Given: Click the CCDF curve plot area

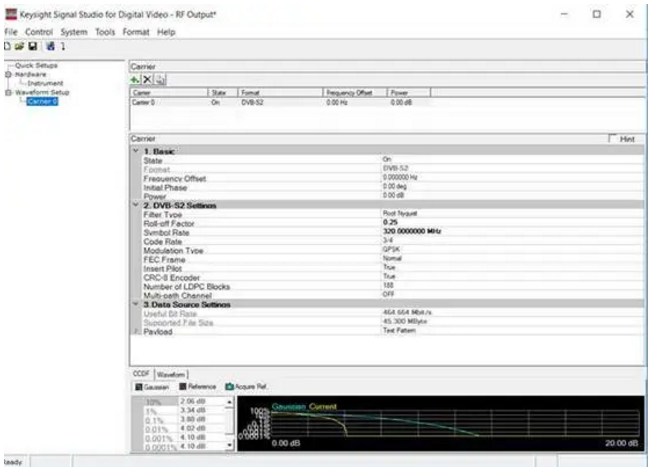Looking at the screenshot, I should (440, 423).
